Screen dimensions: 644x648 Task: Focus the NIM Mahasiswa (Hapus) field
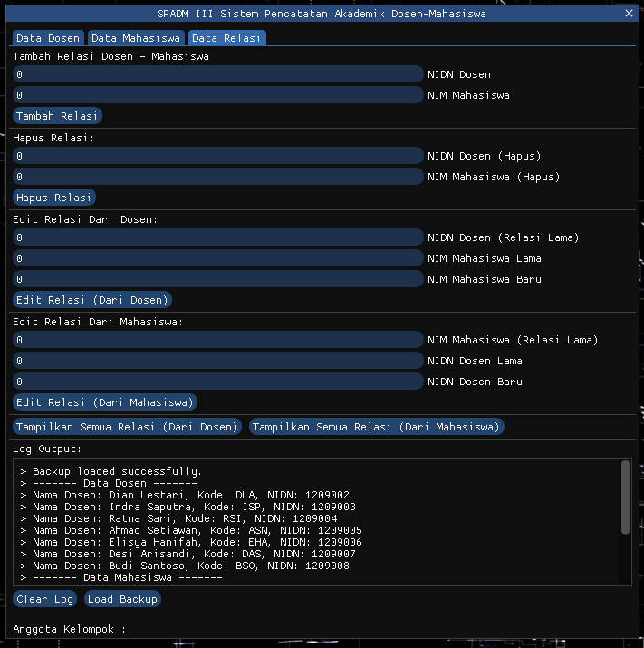(x=218, y=177)
